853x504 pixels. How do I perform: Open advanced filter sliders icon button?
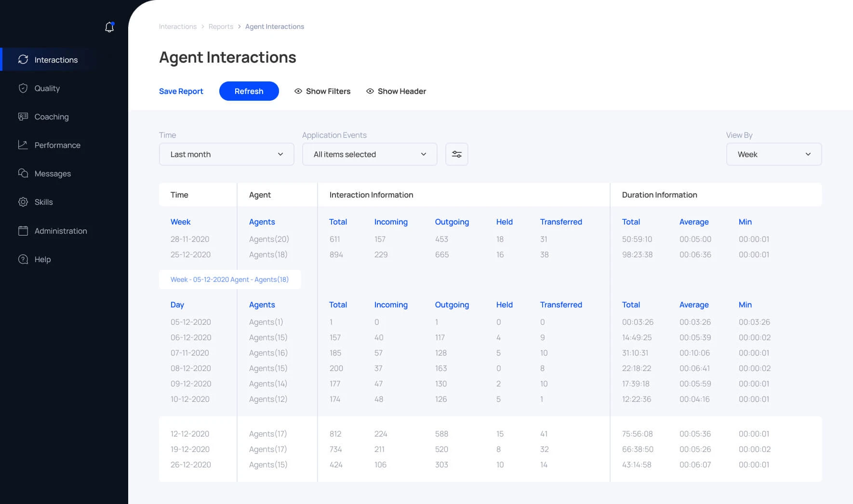coord(457,154)
